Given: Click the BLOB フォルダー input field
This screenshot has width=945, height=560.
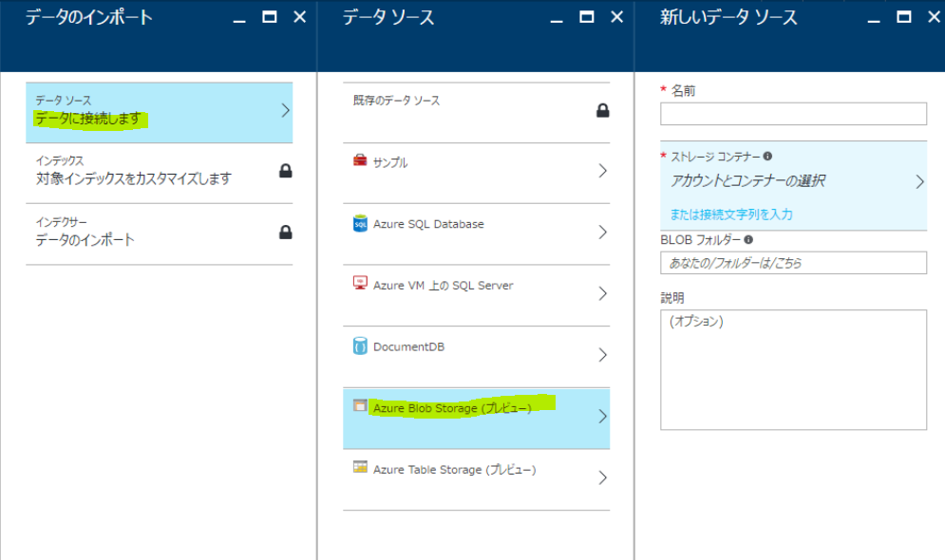Looking at the screenshot, I should pyautogui.click(x=793, y=263).
